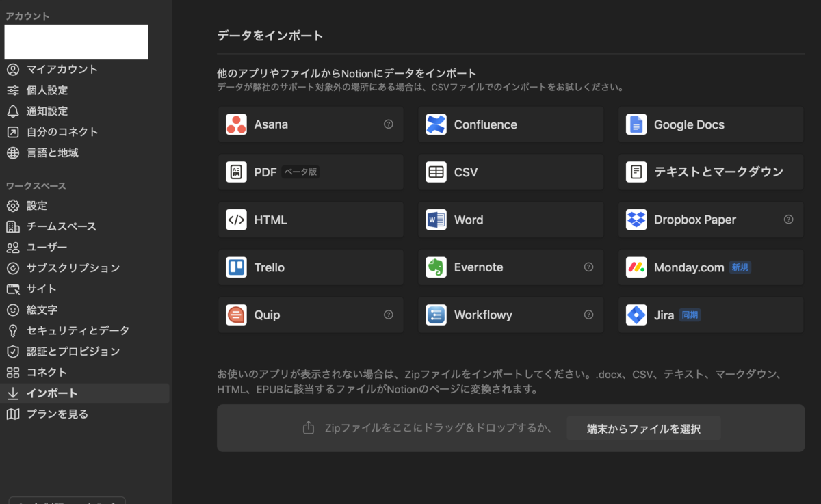
Task: Open サブスクリプション in sidebar
Action: (x=85, y=268)
